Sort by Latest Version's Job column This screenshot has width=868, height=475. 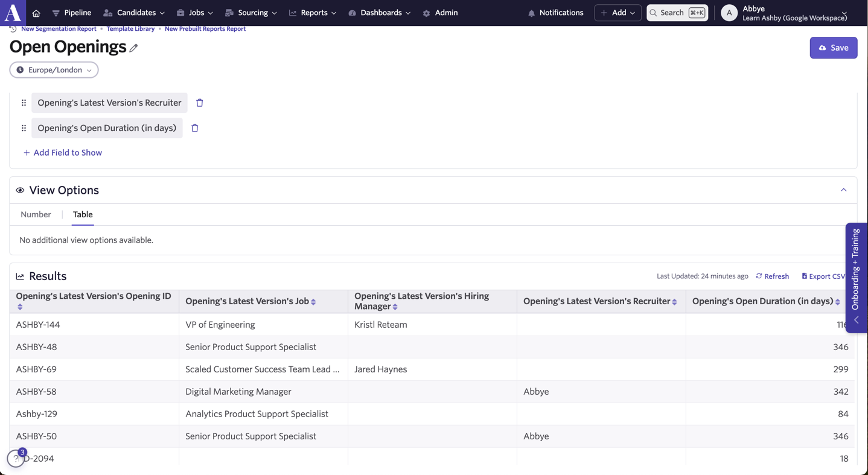[313, 302]
